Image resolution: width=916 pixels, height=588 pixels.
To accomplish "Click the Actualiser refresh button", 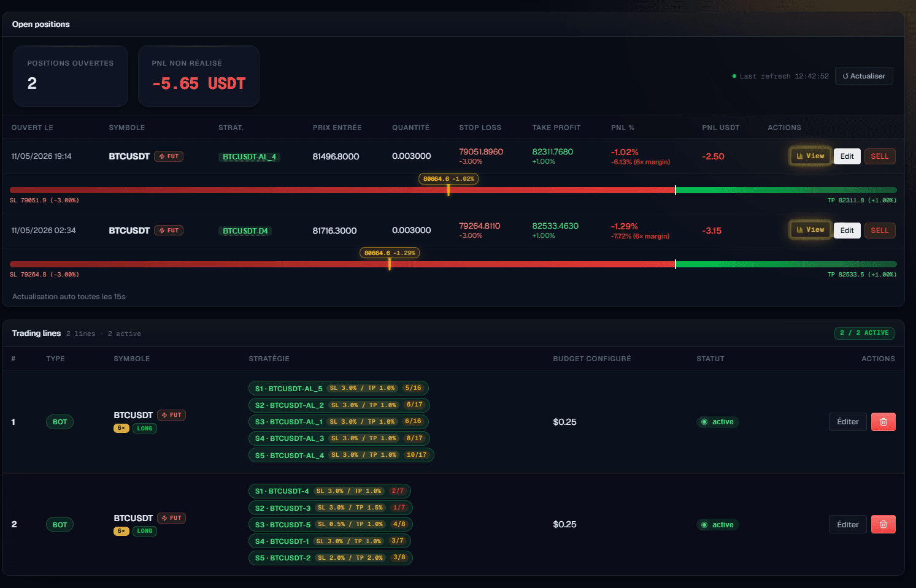I will 864,76.
